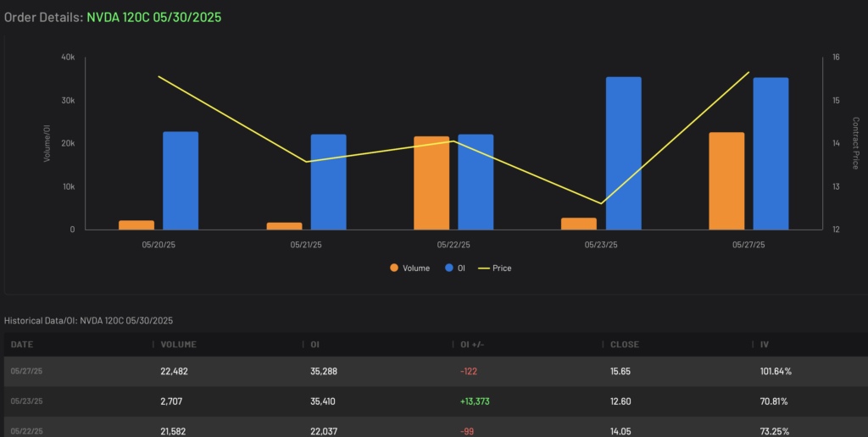This screenshot has height=437, width=868.
Task: Click the Contract Price axis title
Action: pos(855,143)
